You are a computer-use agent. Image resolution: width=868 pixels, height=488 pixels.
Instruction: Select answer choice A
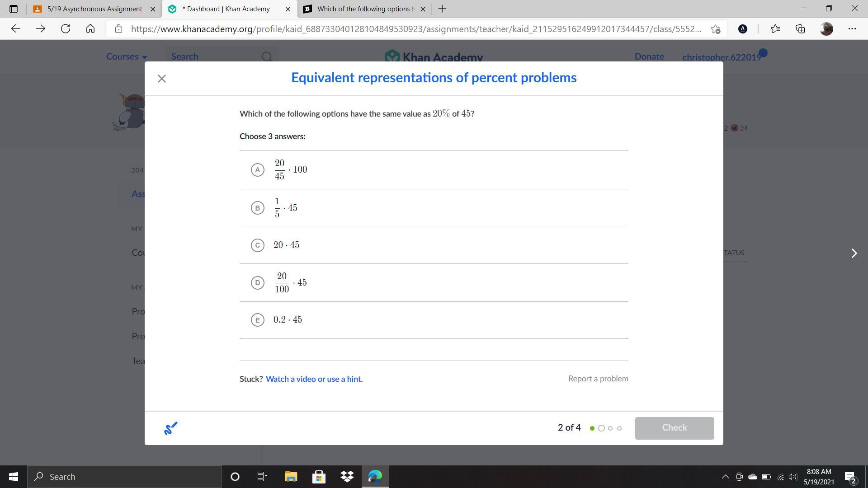point(258,170)
